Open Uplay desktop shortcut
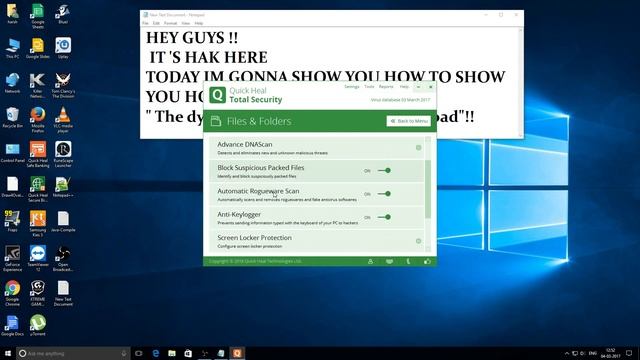This screenshot has width=640, height=360. click(63, 48)
